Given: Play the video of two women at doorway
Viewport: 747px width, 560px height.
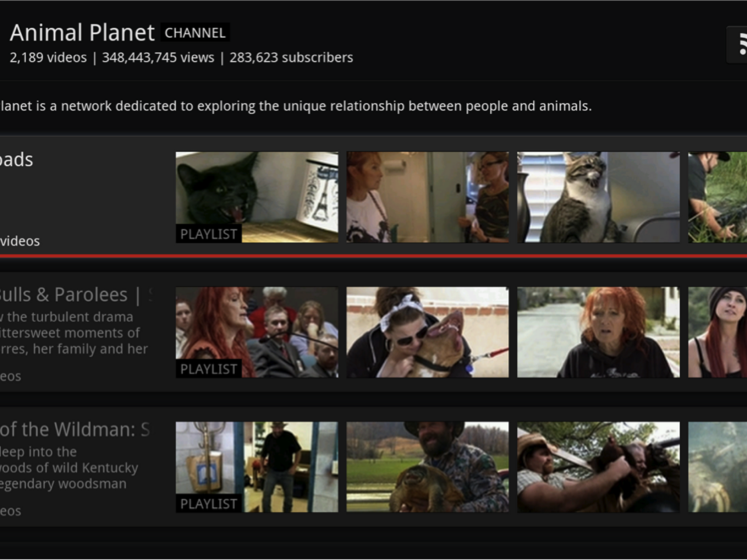Looking at the screenshot, I should 427,197.
